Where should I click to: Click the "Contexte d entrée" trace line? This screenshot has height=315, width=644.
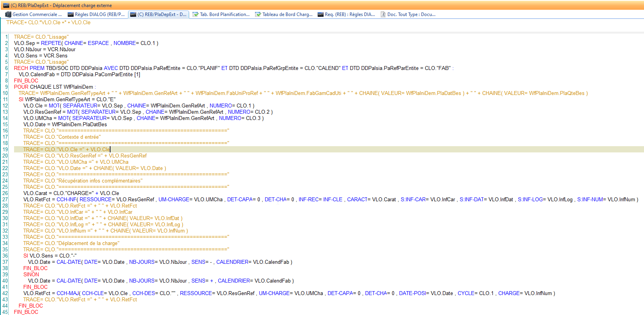[x=62, y=137]
